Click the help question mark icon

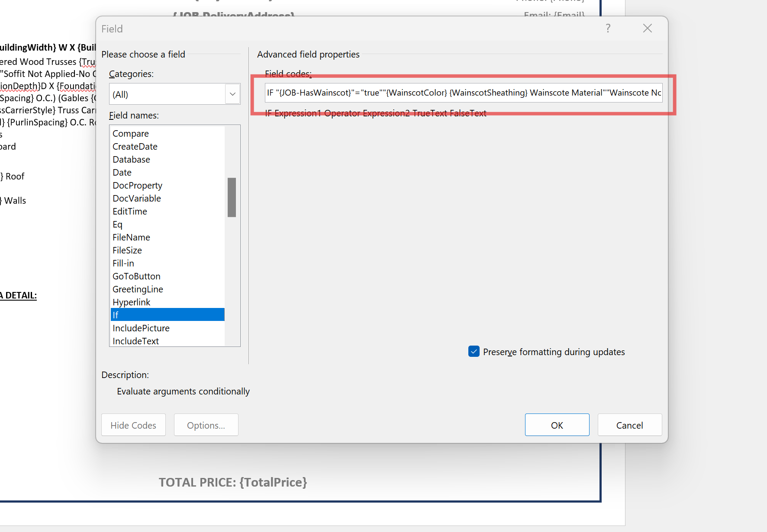point(608,29)
